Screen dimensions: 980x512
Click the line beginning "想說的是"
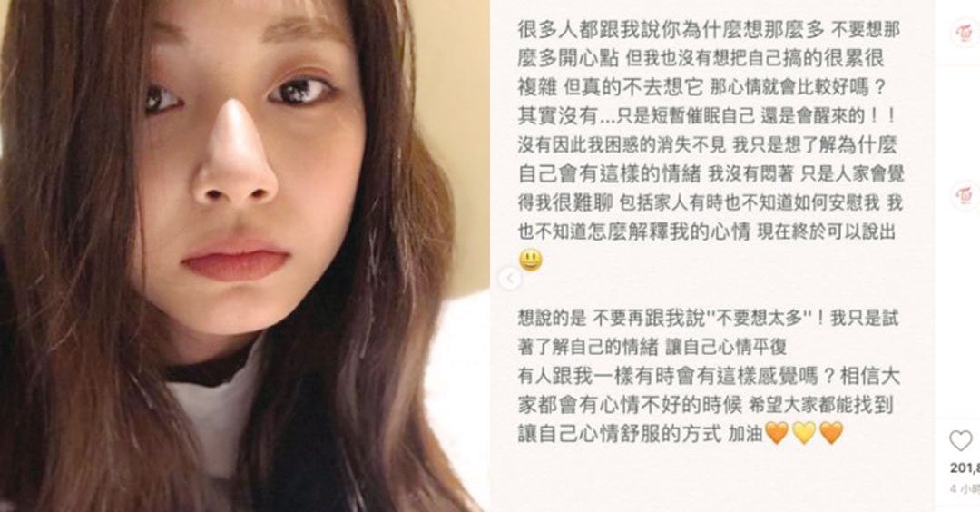click(708, 318)
